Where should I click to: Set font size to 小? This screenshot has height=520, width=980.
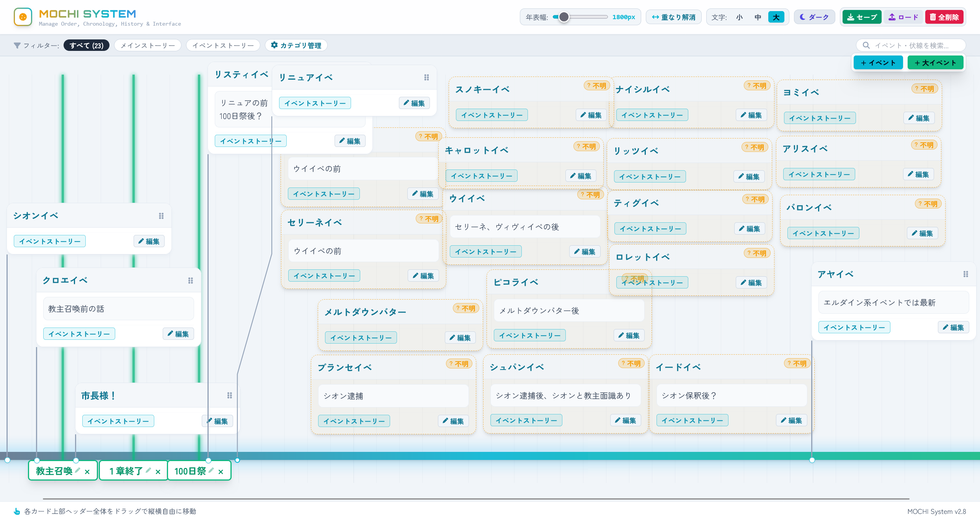pyautogui.click(x=739, y=17)
